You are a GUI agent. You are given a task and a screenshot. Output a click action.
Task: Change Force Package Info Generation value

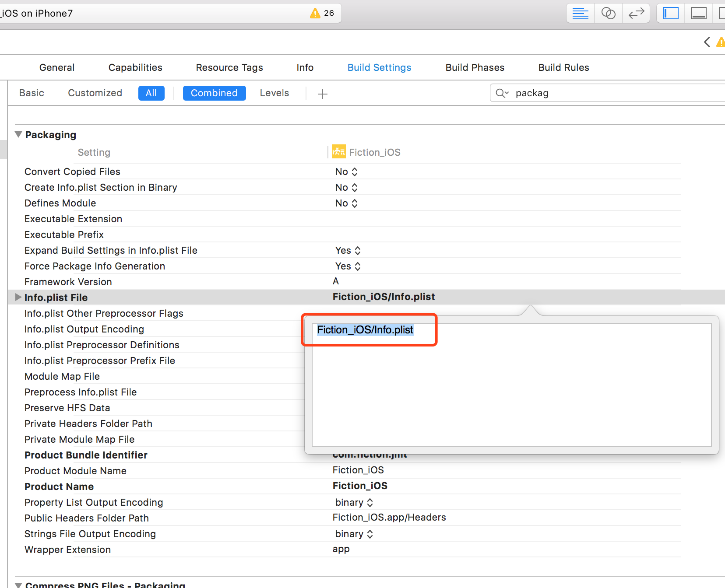click(x=348, y=266)
